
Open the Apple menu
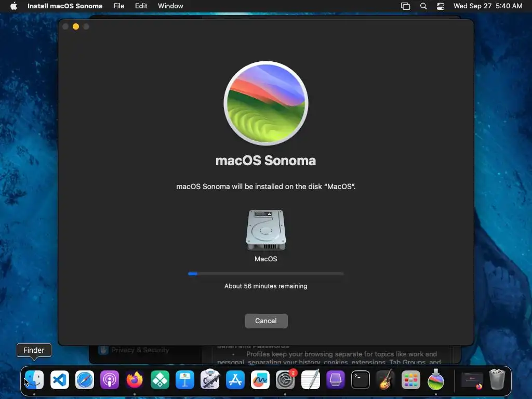[x=14, y=6]
